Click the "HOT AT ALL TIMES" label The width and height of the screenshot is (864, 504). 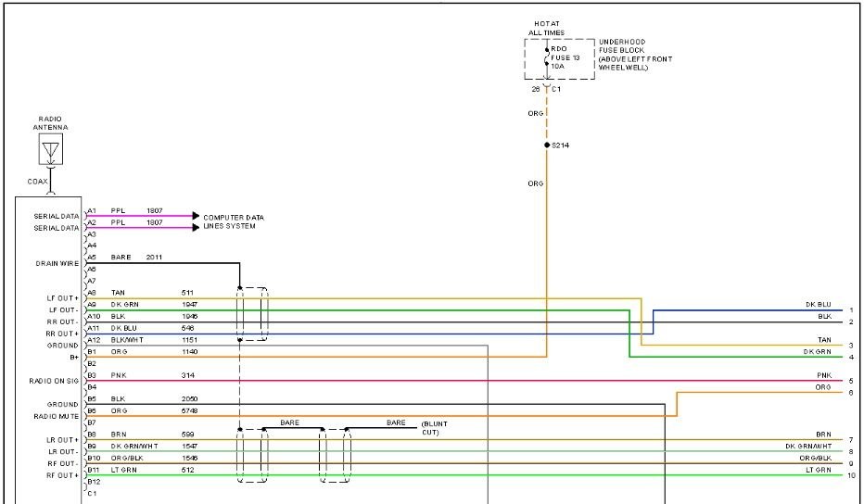[x=547, y=29]
